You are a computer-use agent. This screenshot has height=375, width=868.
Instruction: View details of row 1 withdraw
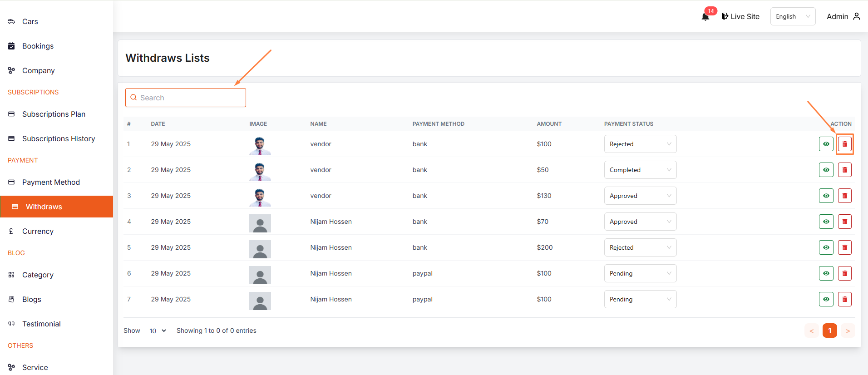(826, 144)
